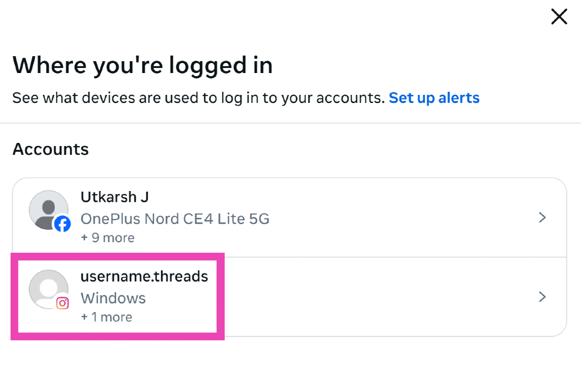Click the Accounts section heading
The height and width of the screenshot is (392, 581).
coord(51,150)
